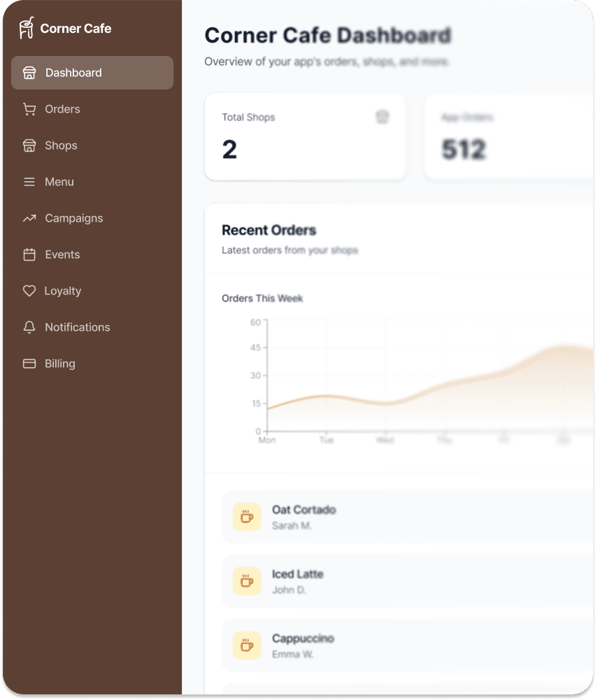Open the Iced Latte order by John D.
Image resolution: width=596 pixels, height=700 pixels.
coord(406,581)
